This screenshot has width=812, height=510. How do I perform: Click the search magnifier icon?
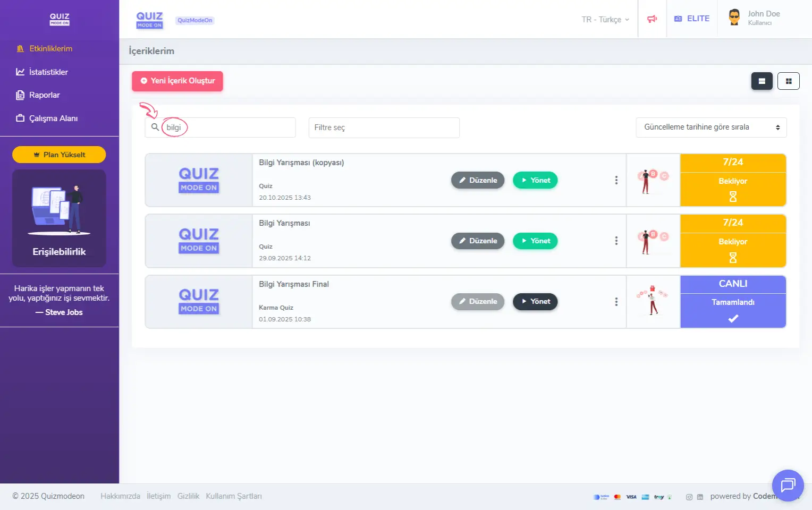155,127
